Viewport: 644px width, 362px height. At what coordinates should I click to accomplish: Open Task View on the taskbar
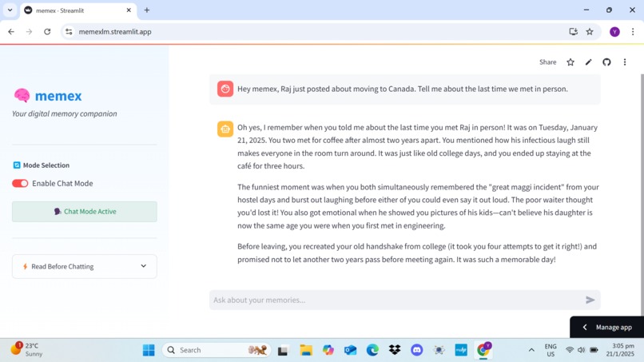[283, 351]
